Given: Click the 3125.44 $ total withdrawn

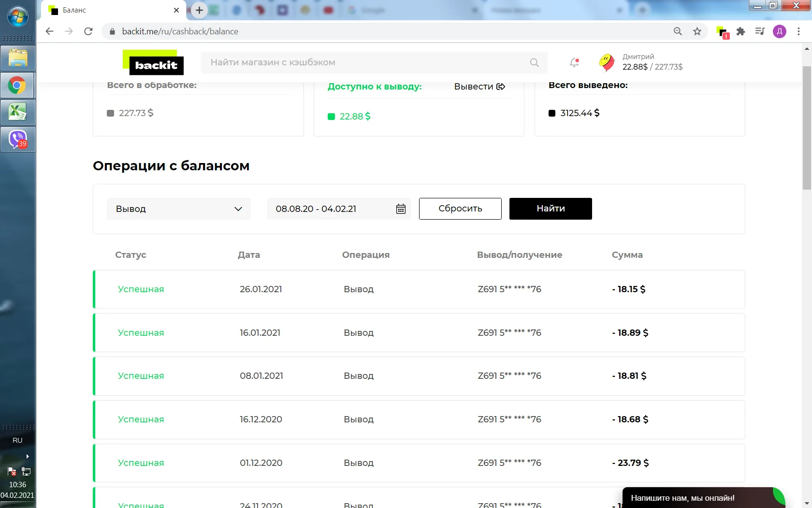Looking at the screenshot, I should [580, 113].
